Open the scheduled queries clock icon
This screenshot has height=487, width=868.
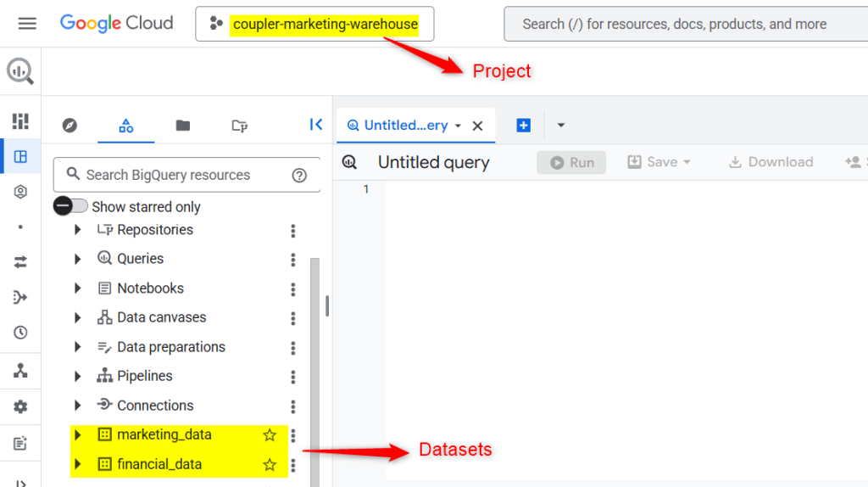pos(20,333)
